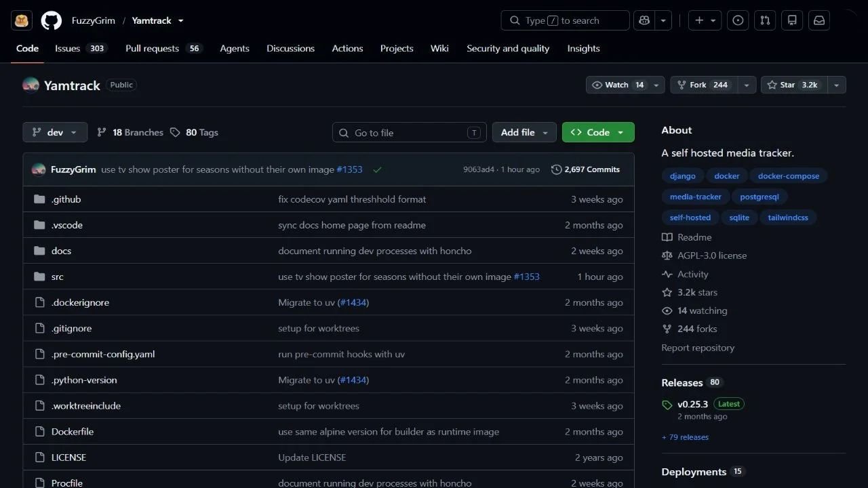Open the #1353 link in commit header

pos(349,169)
